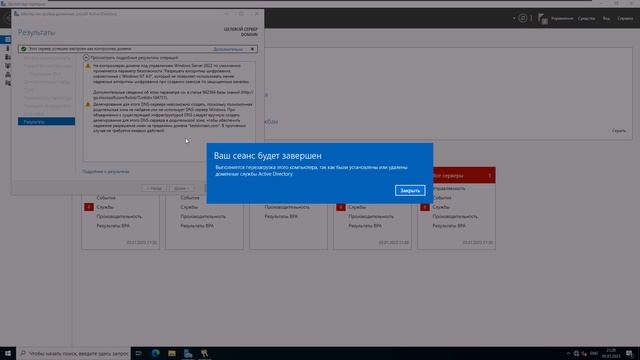
Task: Switch to Server Manager taskbar icon
Action: tap(188, 353)
